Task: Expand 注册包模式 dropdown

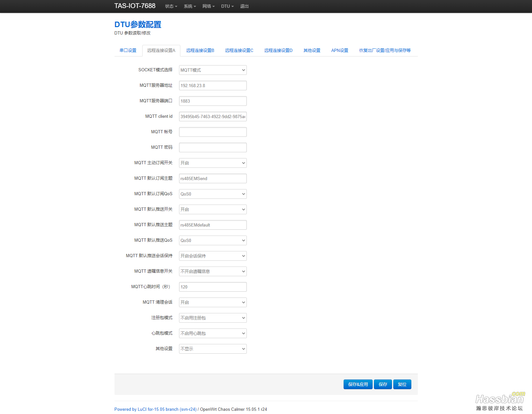Action: 213,318
